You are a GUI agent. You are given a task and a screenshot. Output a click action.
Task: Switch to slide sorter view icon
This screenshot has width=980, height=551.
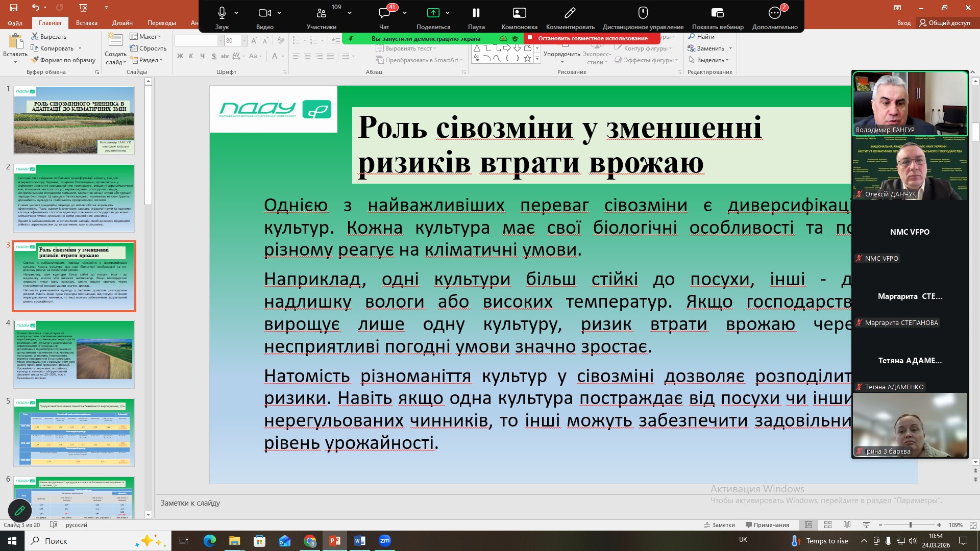click(x=828, y=525)
